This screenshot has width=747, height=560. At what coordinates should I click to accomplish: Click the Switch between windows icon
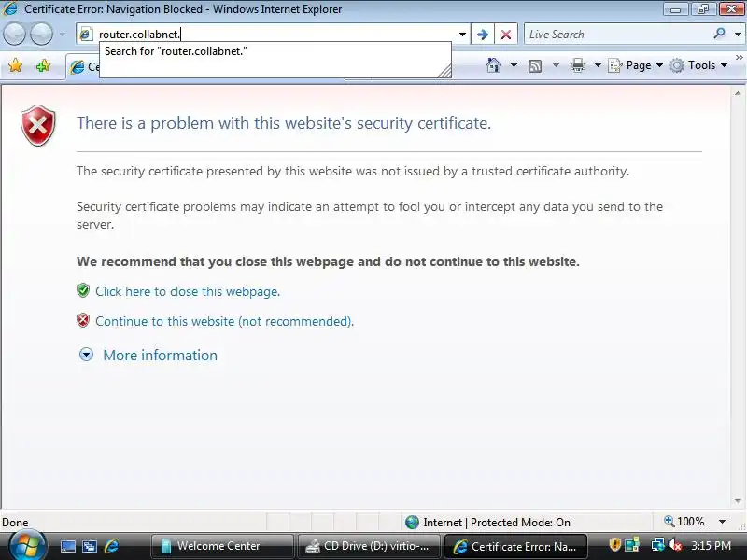90,546
